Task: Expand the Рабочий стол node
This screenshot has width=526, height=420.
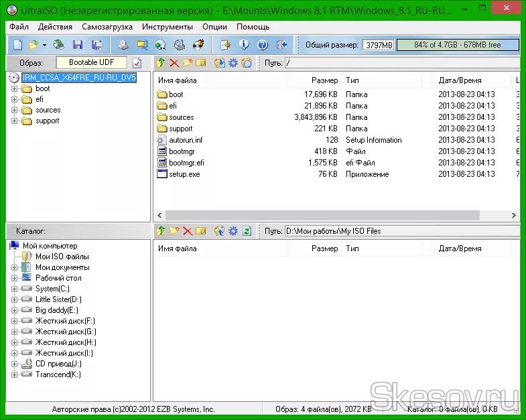Action: (15, 279)
